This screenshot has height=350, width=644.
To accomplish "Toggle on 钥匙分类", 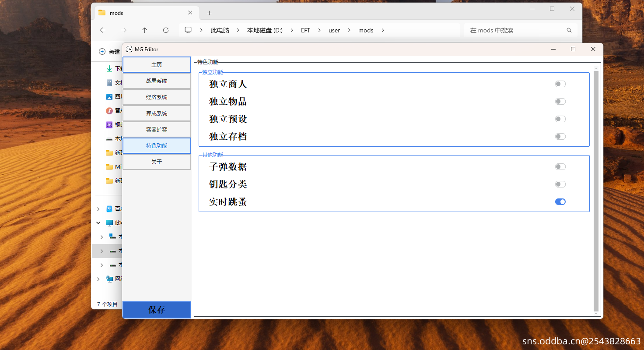I will pos(560,184).
